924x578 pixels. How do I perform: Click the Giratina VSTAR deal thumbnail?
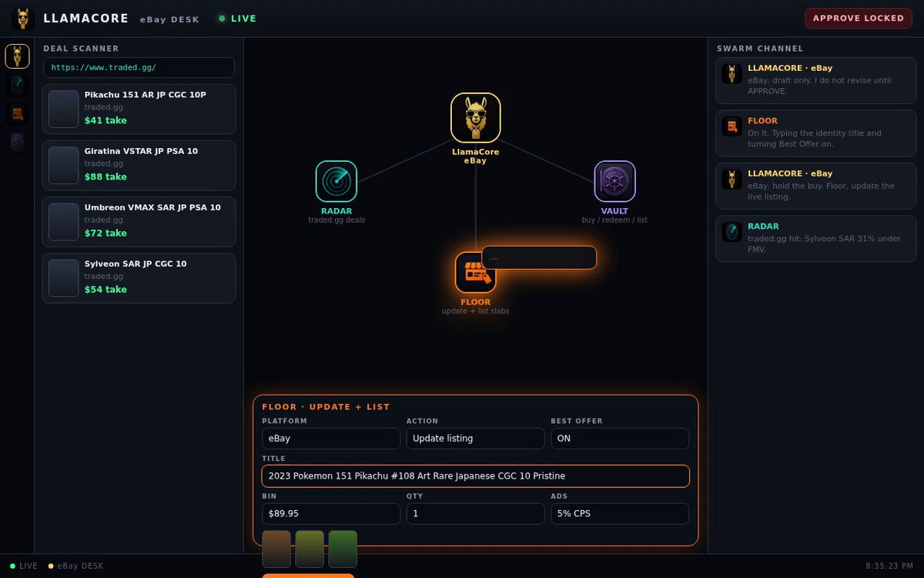[x=64, y=165]
